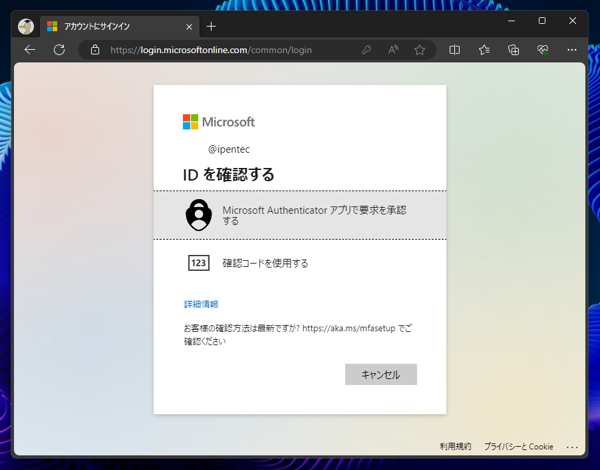The image size is (600, 470).
Task: Open a new browser tab
Action: 211,26
